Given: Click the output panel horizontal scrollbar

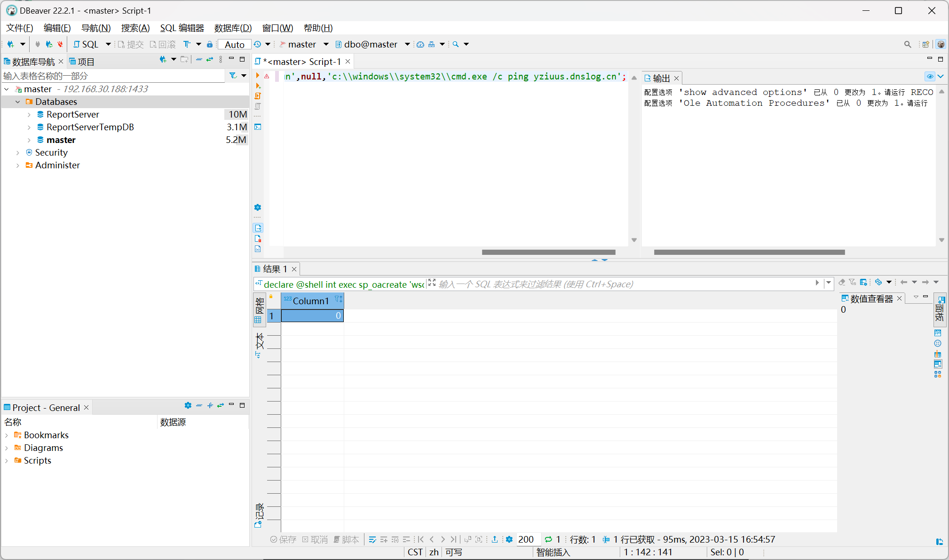Looking at the screenshot, I should (x=750, y=252).
